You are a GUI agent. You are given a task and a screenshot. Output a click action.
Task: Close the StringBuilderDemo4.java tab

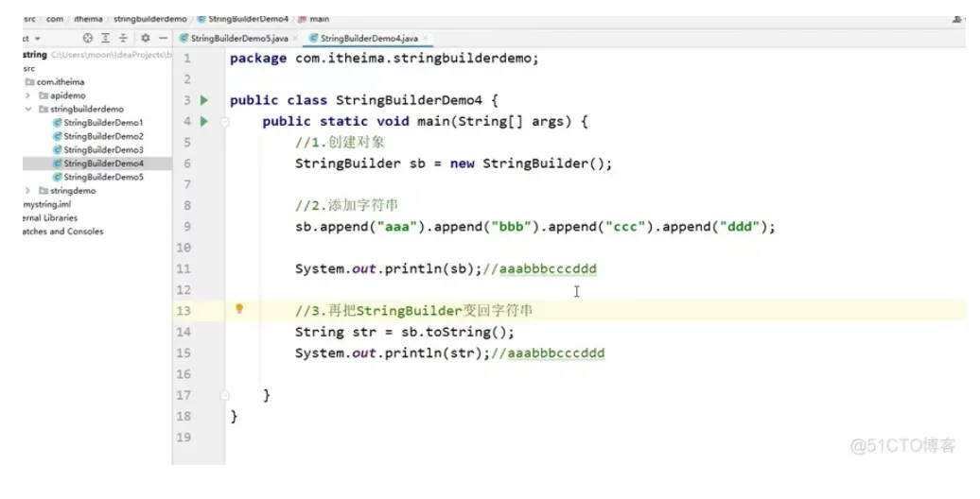425,38
